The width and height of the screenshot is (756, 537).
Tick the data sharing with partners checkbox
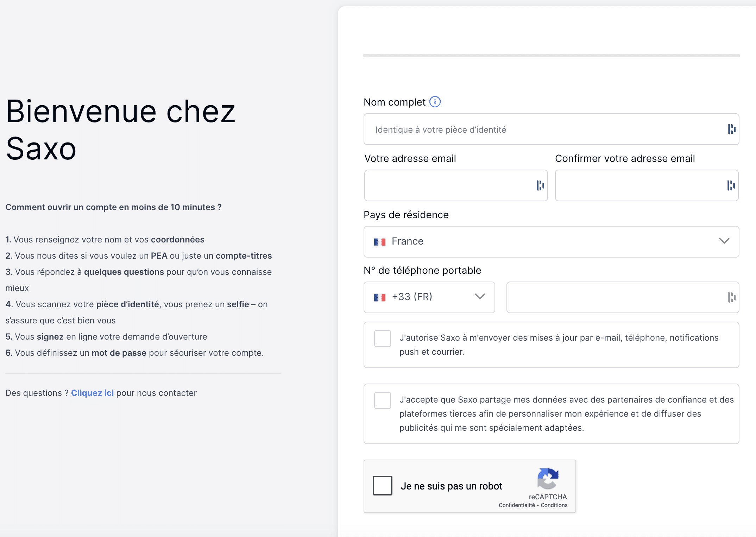tap(383, 400)
